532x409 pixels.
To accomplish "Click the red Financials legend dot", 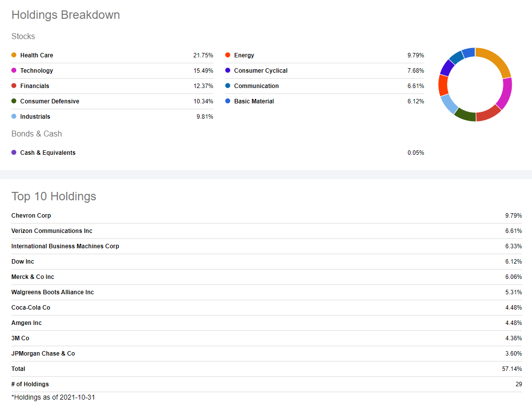I will pyautogui.click(x=14, y=86).
